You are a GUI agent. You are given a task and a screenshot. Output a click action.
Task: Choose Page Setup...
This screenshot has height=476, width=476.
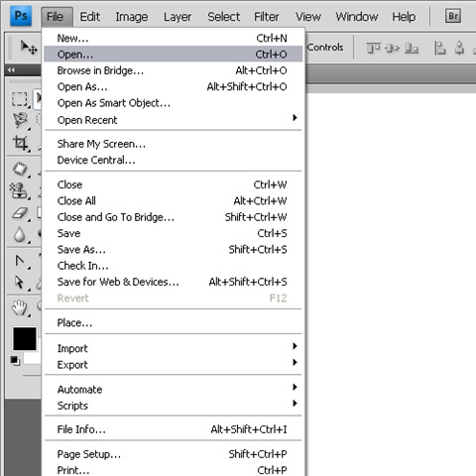(174, 454)
